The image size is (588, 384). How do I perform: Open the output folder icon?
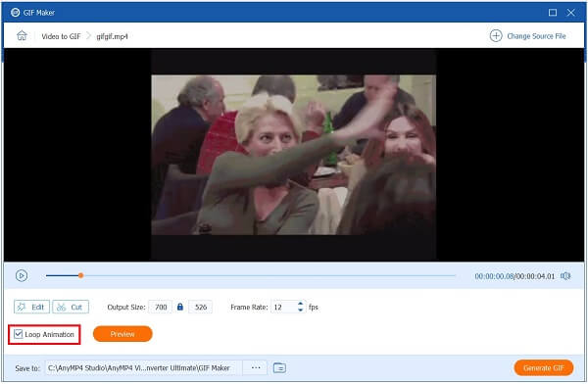279,368
